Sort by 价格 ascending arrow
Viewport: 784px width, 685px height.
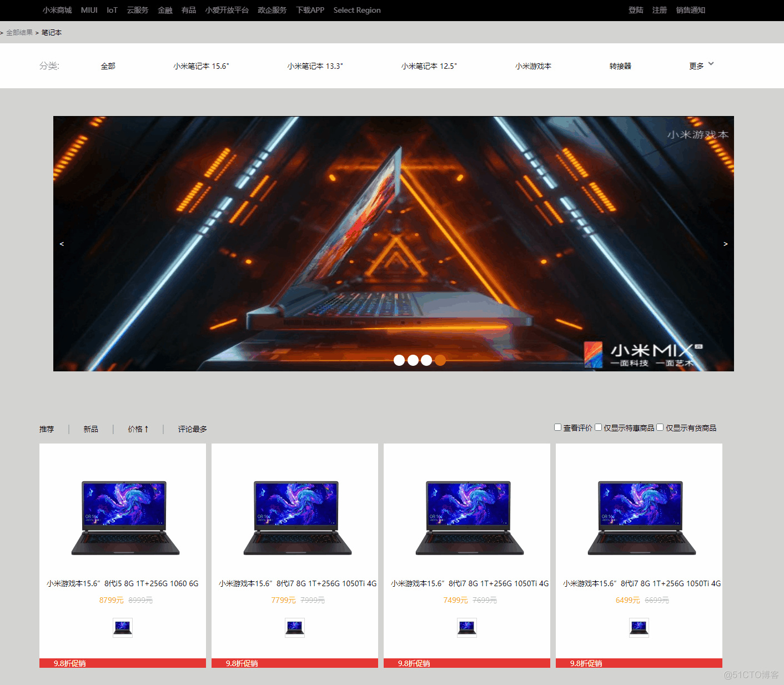coord(138,429)
